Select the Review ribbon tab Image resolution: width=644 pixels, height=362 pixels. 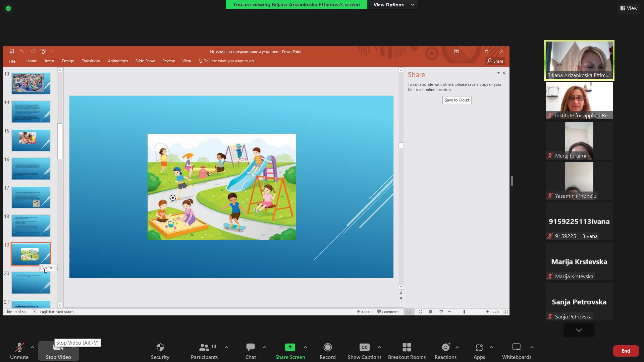[x=168, y=61]
